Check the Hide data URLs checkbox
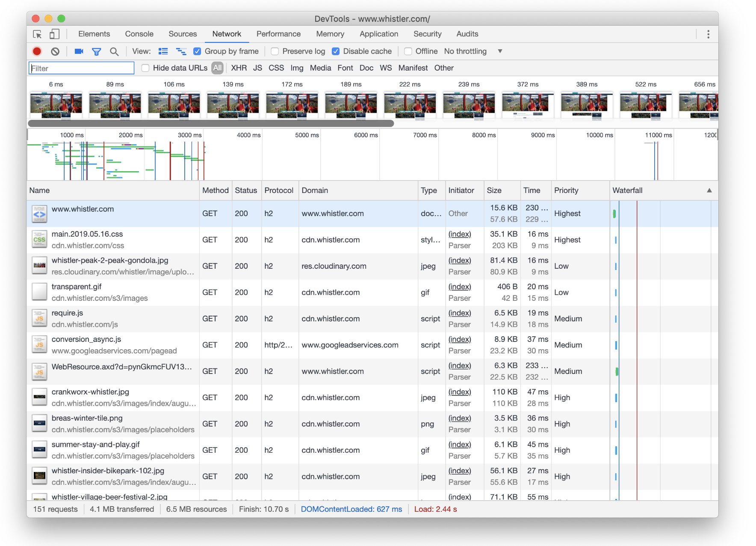The width and height of the screenshot is (756, 546). click(145, 68)
